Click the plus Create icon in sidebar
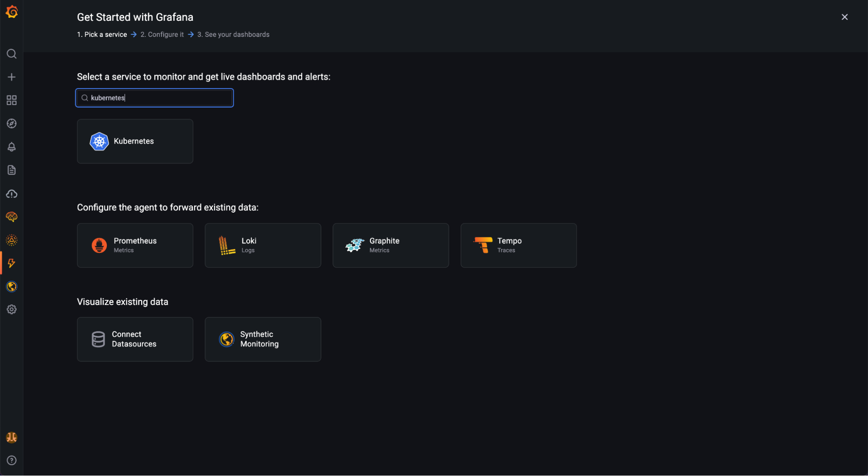The height and width of the screenshot is (476, 868). pos(12,77)
